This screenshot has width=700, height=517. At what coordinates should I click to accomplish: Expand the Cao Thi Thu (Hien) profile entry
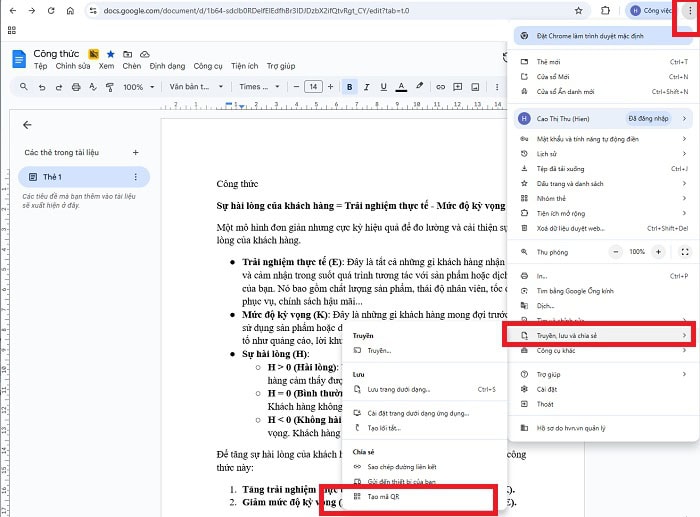pos(603,119)
